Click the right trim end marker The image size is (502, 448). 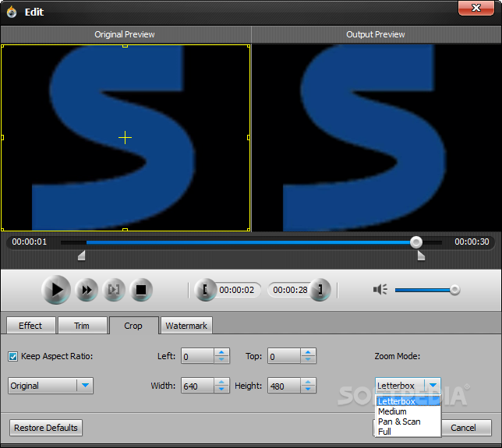click(x=421, y=256)
